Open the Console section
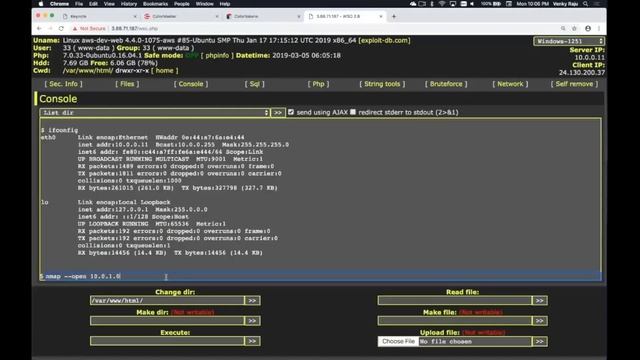 point(191,84)
